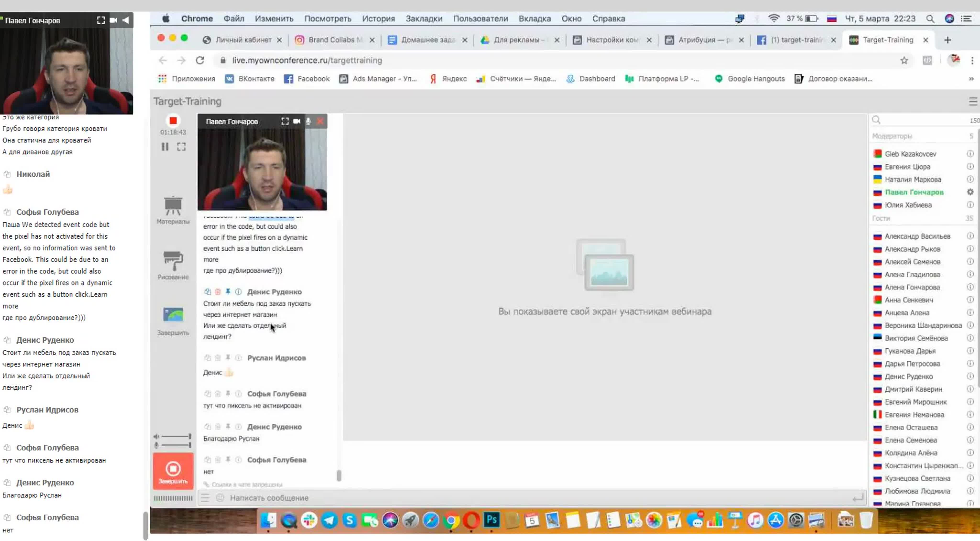The image size is (980, 541).
Task: Delete Денис Руденко's message with trash icon
Action: (x=218, y=292)
